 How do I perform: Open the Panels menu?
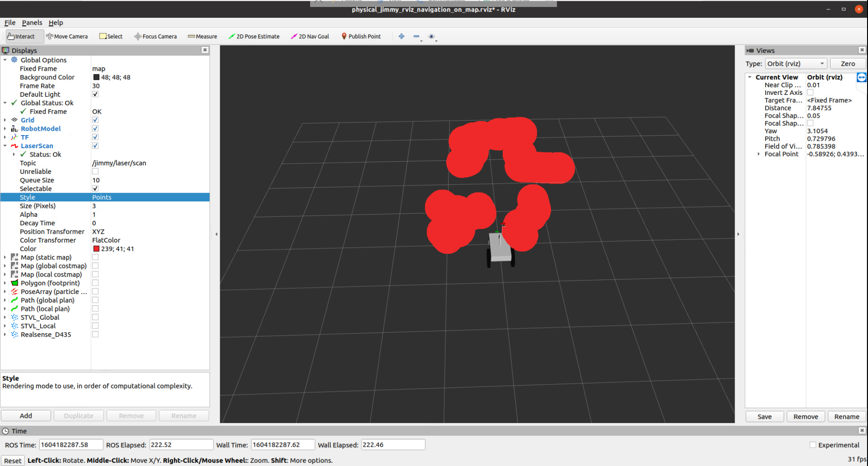tap(32, 22)
